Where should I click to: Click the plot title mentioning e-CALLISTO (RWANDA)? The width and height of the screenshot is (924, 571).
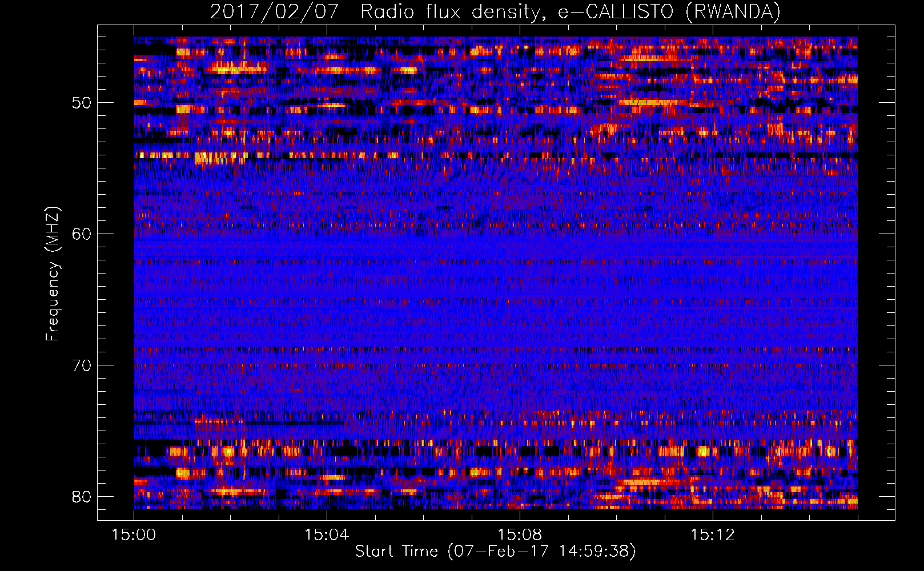coord(495,11)
